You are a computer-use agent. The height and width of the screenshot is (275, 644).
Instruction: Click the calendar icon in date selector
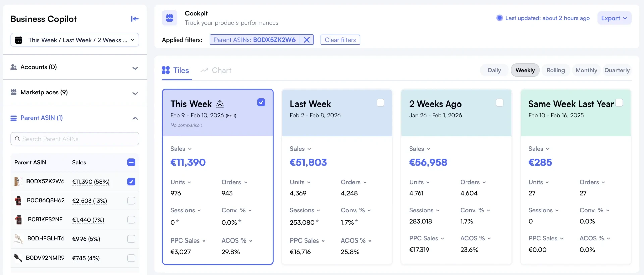click(19, 40)
